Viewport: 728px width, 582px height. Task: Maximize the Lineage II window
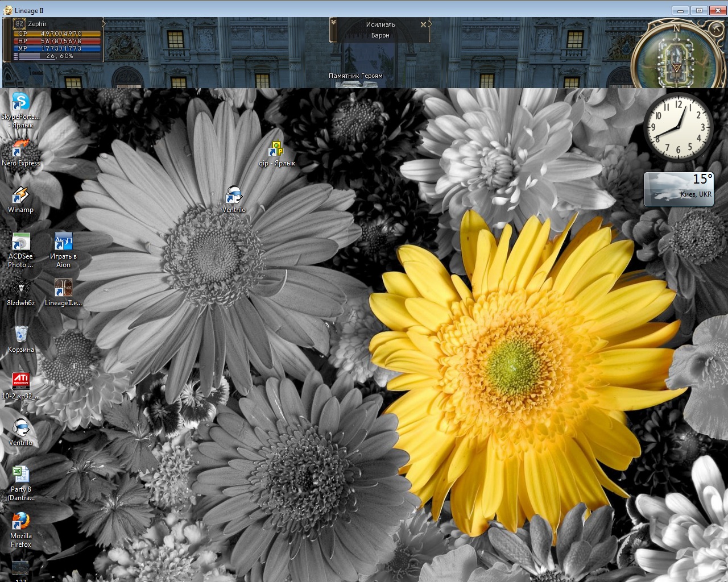699,10
